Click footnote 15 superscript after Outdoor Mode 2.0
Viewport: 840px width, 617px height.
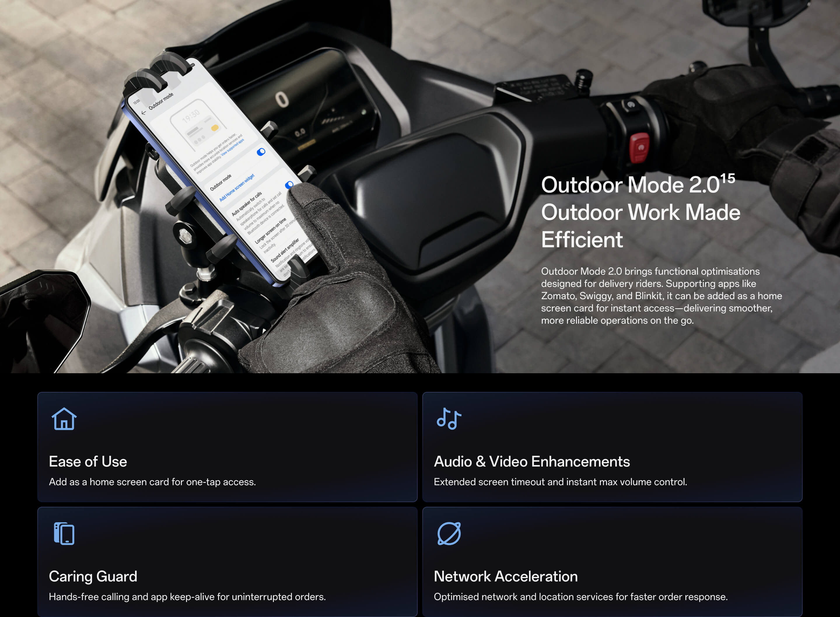[x=728, y=178]
